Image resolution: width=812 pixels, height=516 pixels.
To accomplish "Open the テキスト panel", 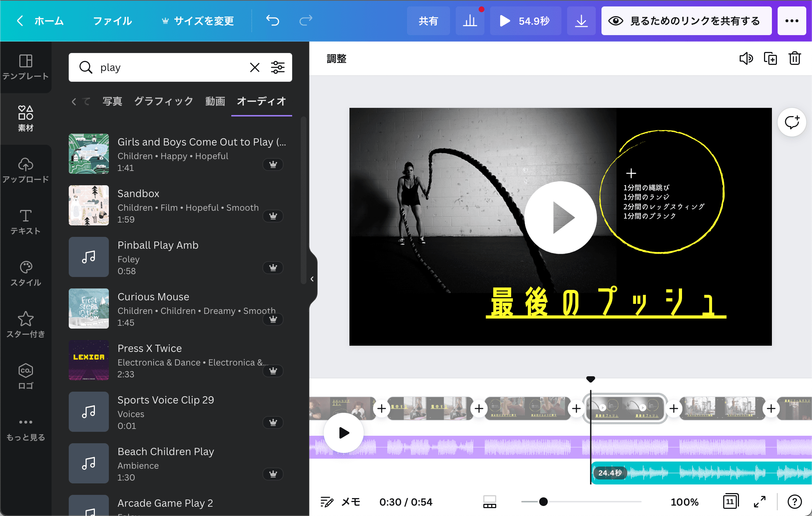I will click(25, 221).
